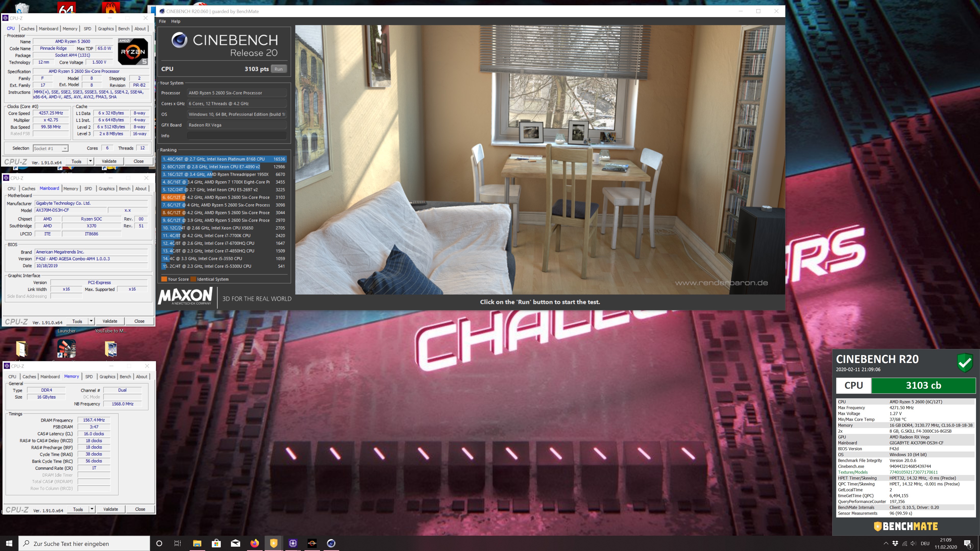Select ranking row Intel Core i5-5300U CPU
Viewport: 980px width, 551px height.
click(224, 266)
